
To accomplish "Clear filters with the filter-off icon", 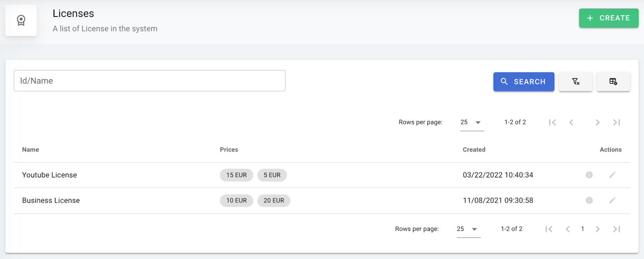I will pyautogui.click(x=576, y=82).
